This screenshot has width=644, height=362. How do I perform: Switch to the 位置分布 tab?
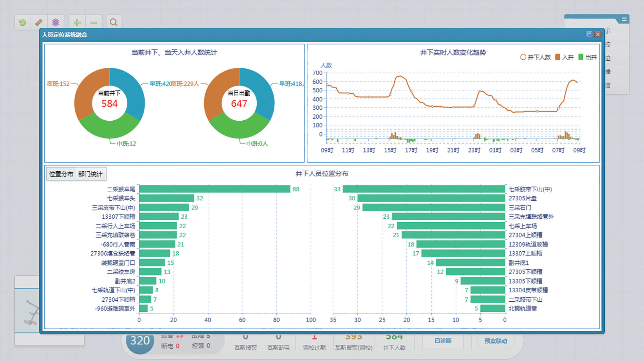(x=61, y=174)
